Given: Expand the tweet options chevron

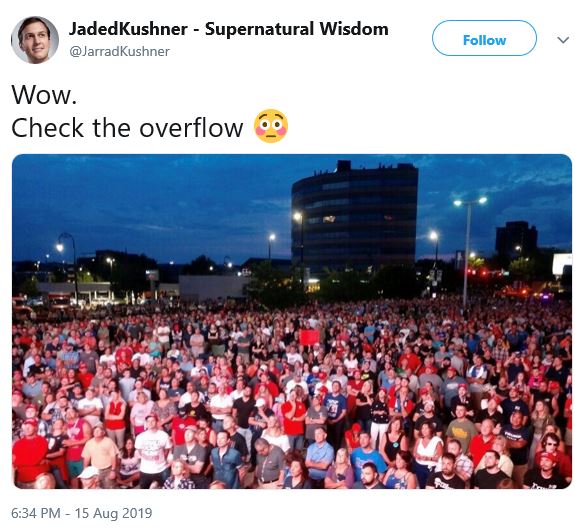Looking at the screenshot, I should point(563,40).
